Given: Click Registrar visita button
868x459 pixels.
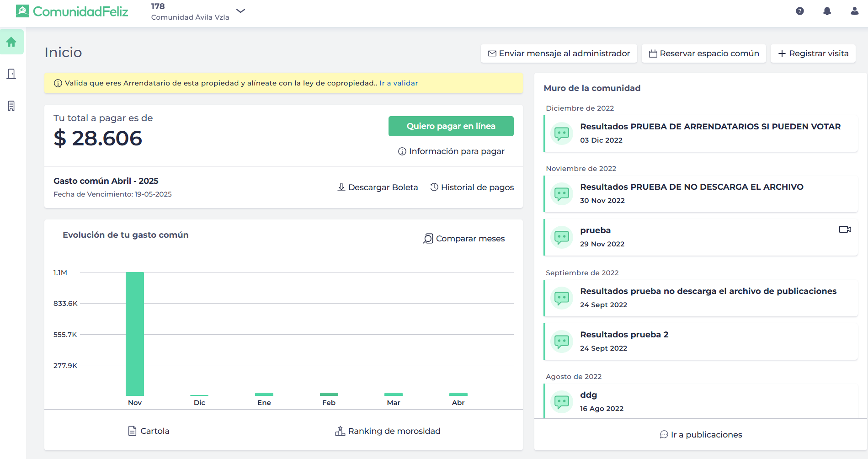Looking at the screenshot, I should (813, 53).
